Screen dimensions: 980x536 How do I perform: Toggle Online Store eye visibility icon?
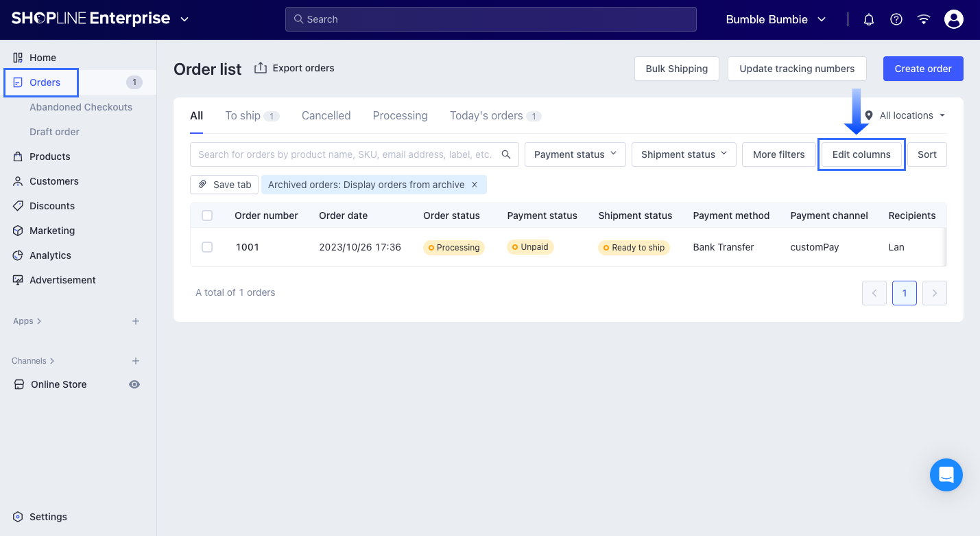(134, 384)
